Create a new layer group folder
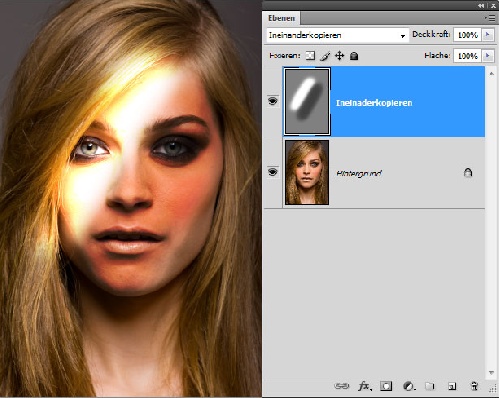The height and width of the screenshot is (398, 499). pyautogui.click(x=430, y=386)
